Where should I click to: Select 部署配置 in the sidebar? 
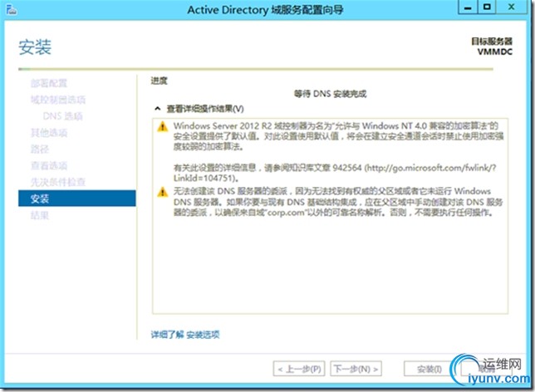point(49,83)
